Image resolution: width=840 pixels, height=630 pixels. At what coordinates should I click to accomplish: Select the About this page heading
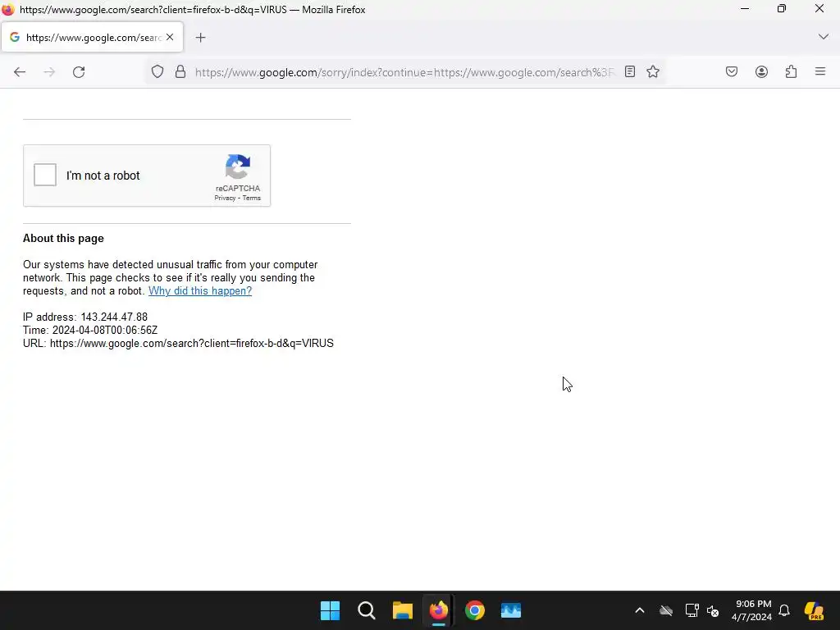pyautogui.click(x=63, y=239)
